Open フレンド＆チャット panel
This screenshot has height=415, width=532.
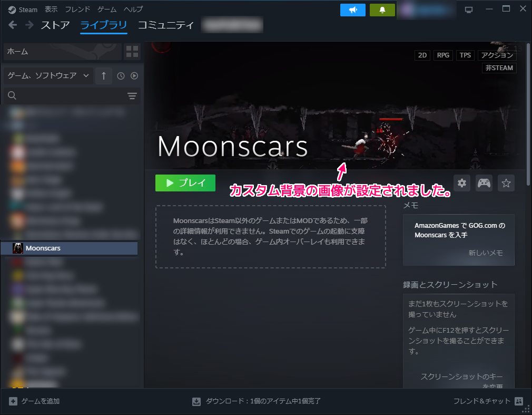tap(482, 401)
